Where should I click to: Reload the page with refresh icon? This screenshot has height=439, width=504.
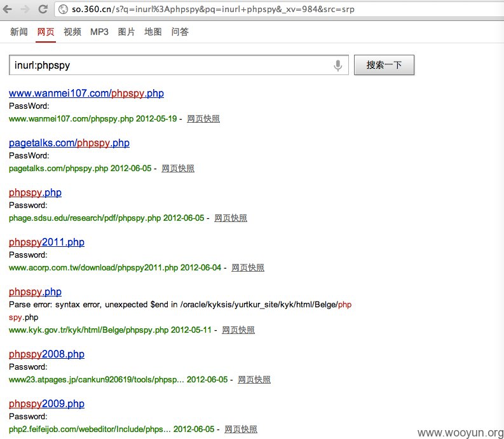click(43, 10)
